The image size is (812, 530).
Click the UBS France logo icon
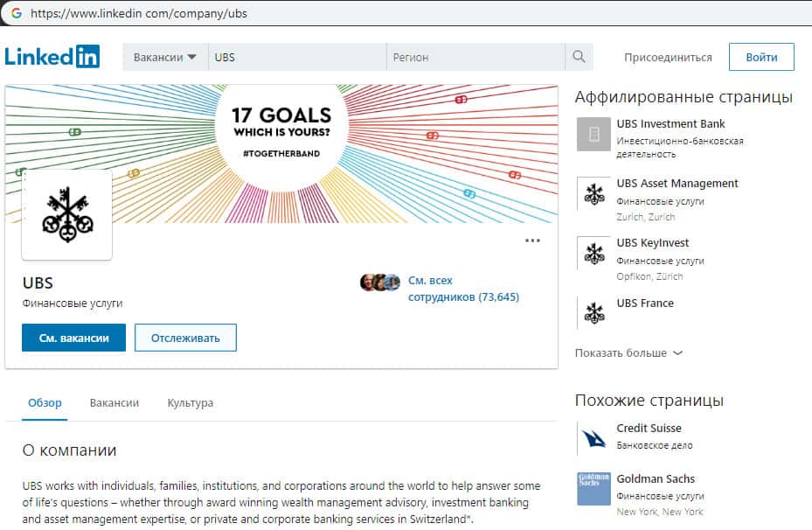[x=594, y=313]
